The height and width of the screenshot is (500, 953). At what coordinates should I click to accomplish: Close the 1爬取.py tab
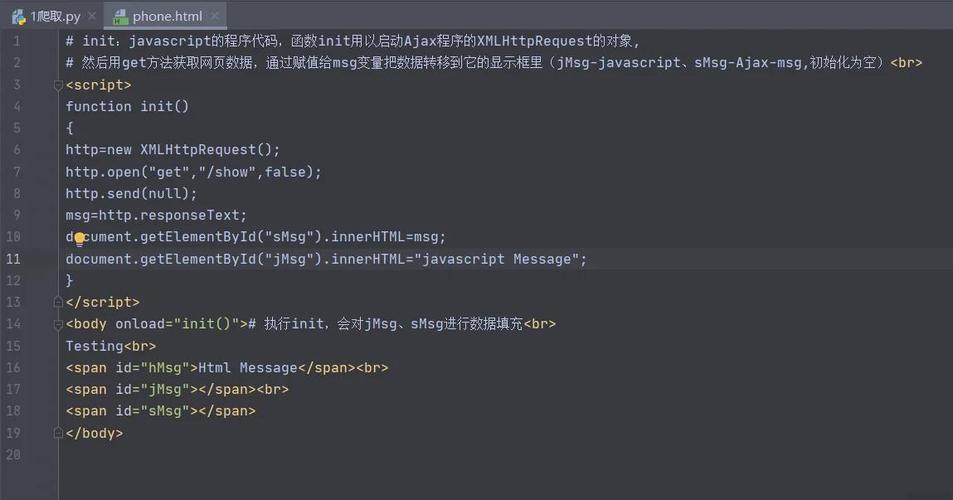[92, 16]
